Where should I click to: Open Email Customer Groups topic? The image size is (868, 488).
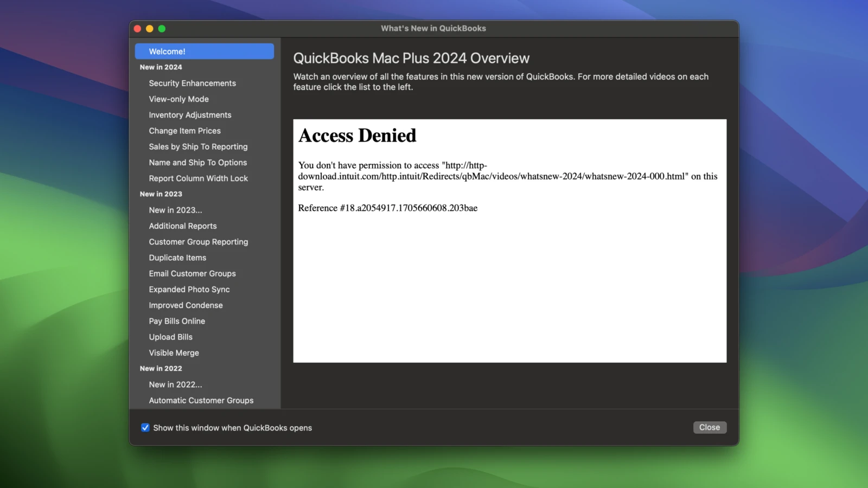click(x=192, y=273)
